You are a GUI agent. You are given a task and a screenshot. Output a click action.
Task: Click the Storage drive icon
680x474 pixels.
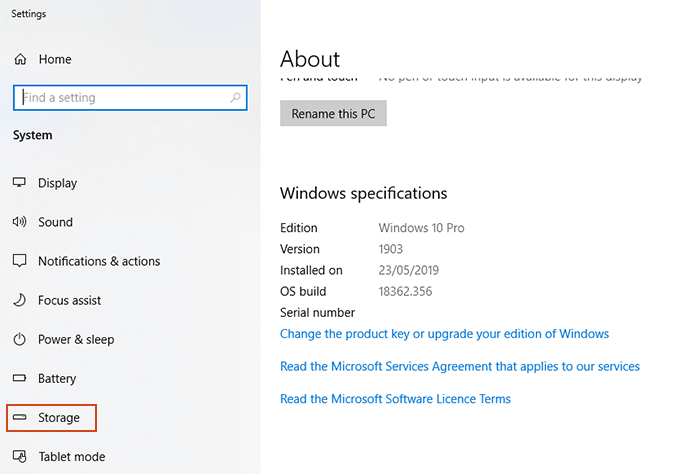pos(19,417)
